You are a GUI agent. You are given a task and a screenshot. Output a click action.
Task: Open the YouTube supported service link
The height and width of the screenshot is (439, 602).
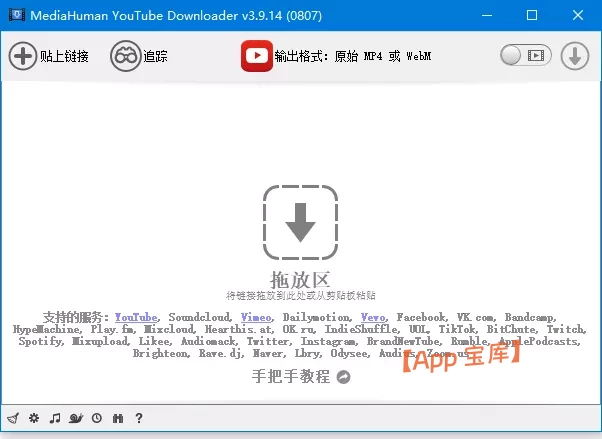point(136,317)
